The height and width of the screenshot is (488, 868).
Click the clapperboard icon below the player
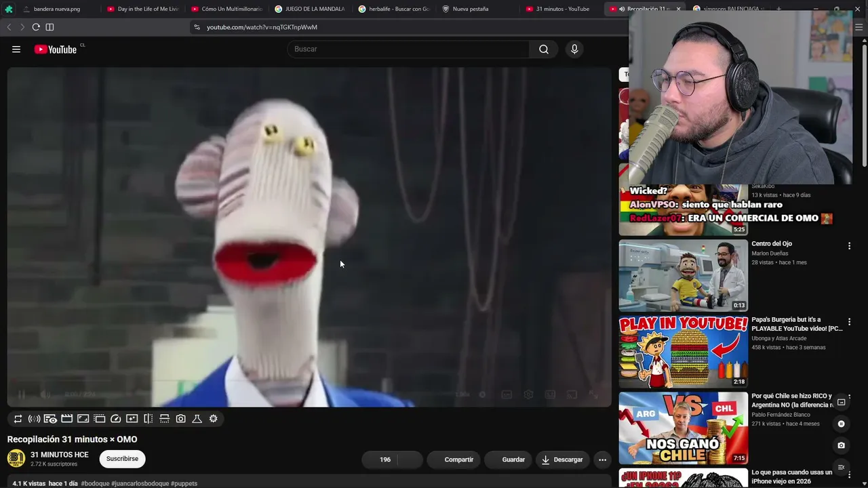[x=66, y=419]
